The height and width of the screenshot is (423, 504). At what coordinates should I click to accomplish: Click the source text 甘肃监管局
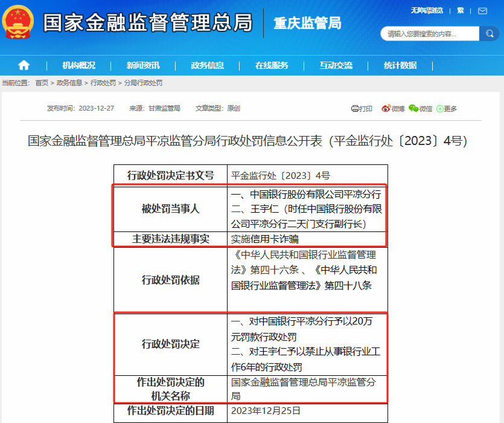coord(164,109)
